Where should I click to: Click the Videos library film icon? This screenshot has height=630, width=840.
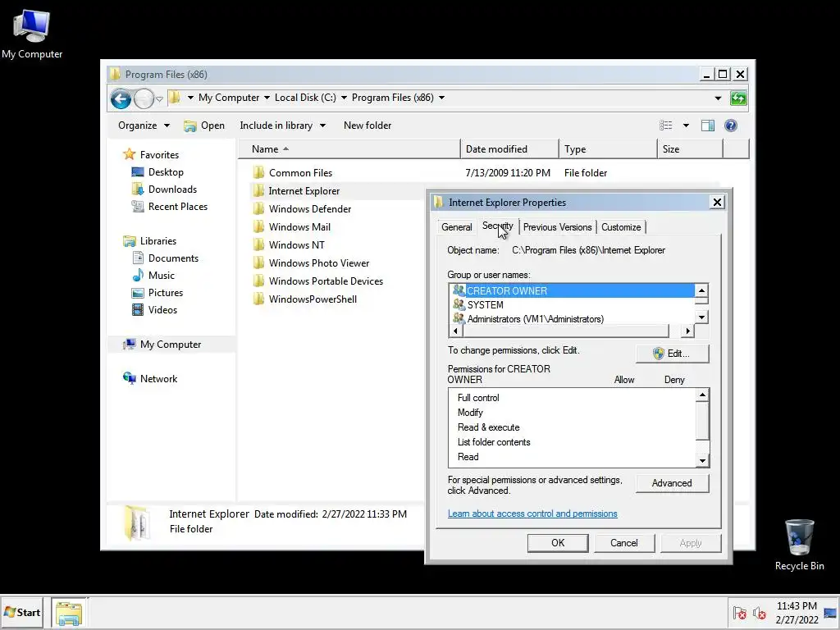[x=138, y=309]
